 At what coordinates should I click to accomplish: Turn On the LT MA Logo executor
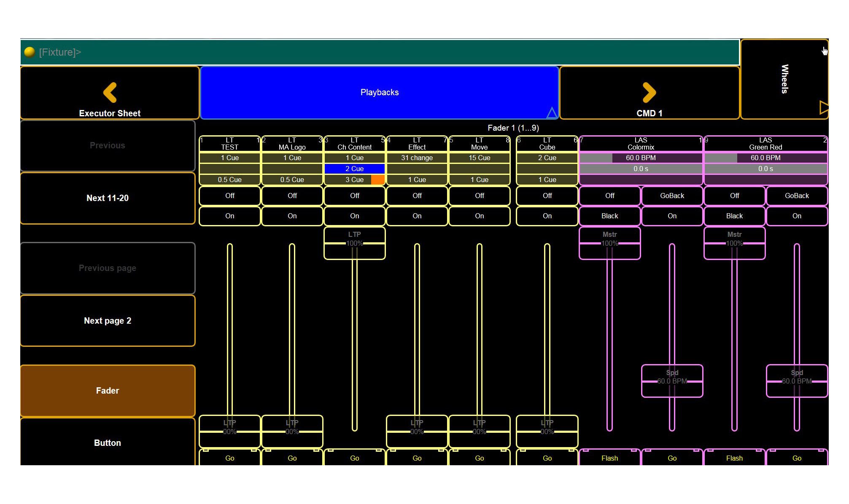292,216
